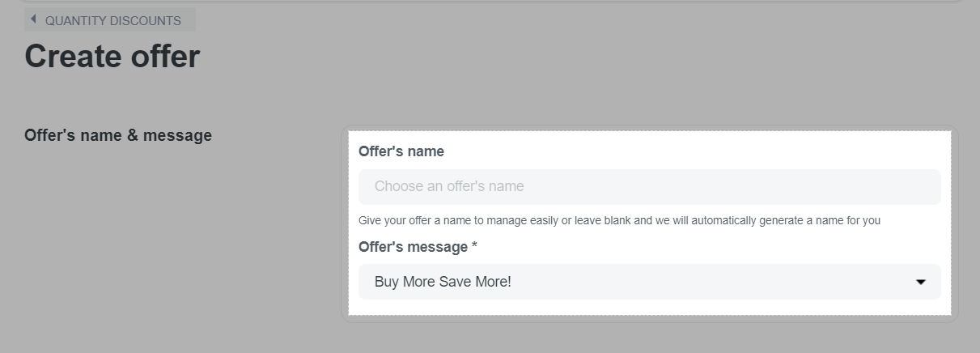The height and width of the screenshot is (353, 980).
Task: Click the 'Create offer' page heading
Action: 112,57
